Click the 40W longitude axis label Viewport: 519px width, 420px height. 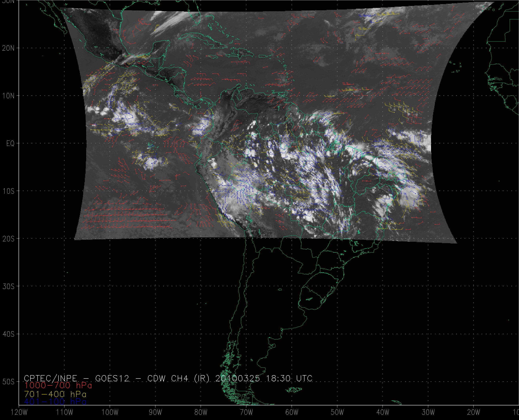pos(383,412)
